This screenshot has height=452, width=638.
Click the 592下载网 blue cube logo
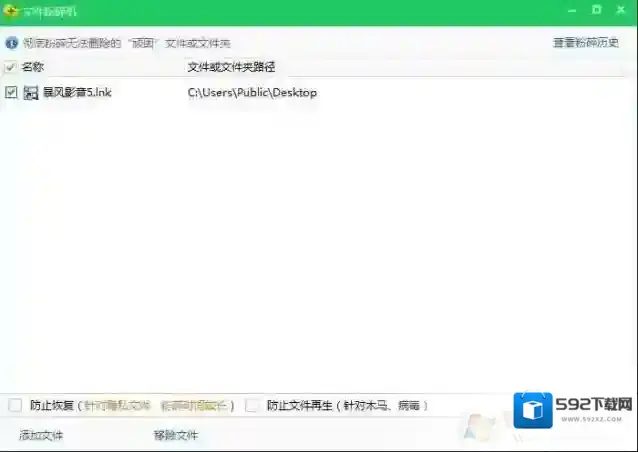(532, 410)
